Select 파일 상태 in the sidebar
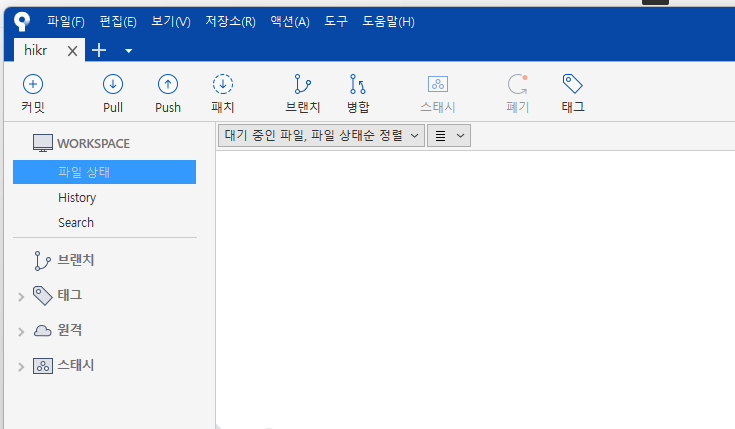 coord(105,172)
